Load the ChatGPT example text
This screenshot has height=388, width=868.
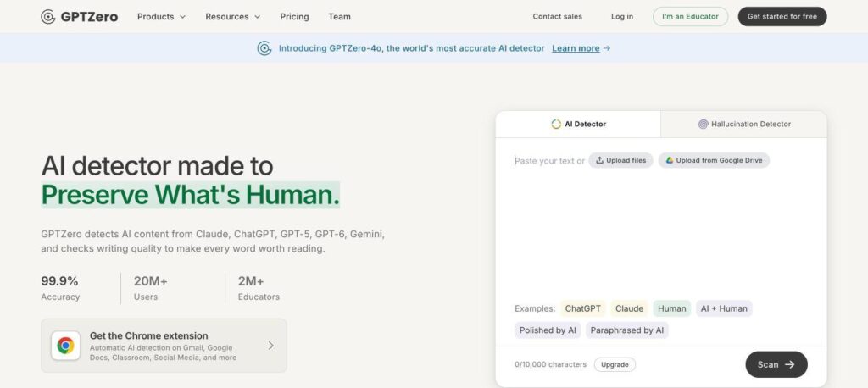pos(583,309)
